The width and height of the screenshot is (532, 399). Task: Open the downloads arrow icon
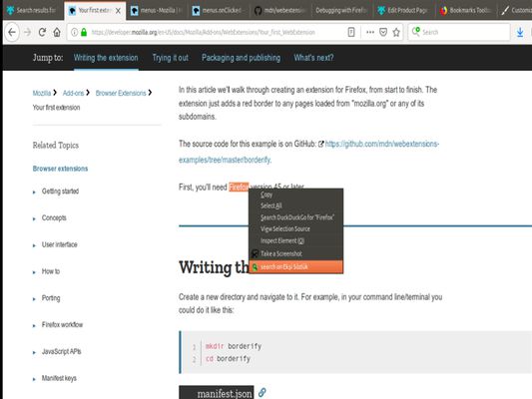(x=520, y=32)
